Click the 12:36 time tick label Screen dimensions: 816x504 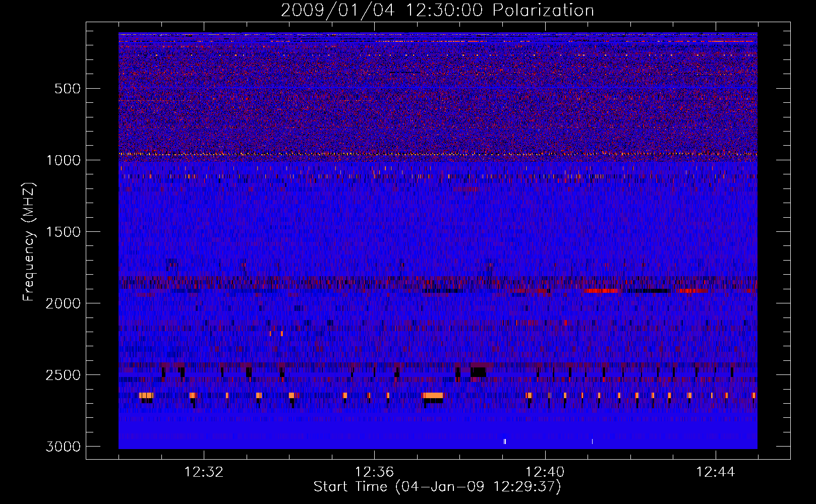[374, 472]
